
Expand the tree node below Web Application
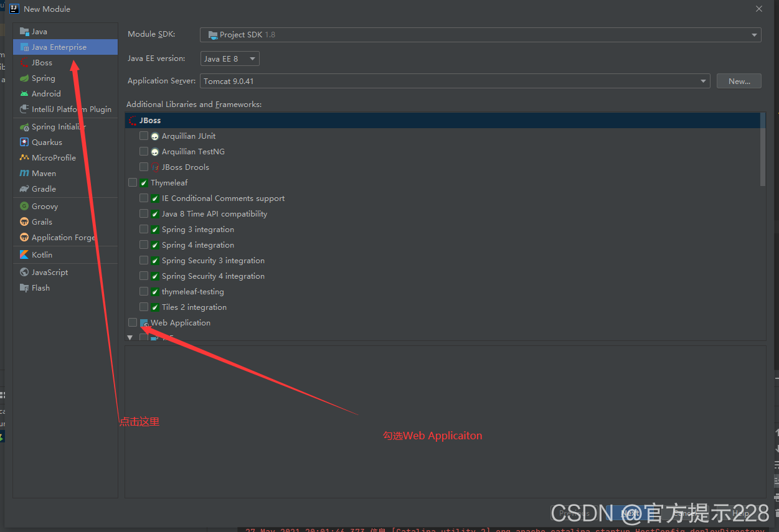(x=130, y=337)
